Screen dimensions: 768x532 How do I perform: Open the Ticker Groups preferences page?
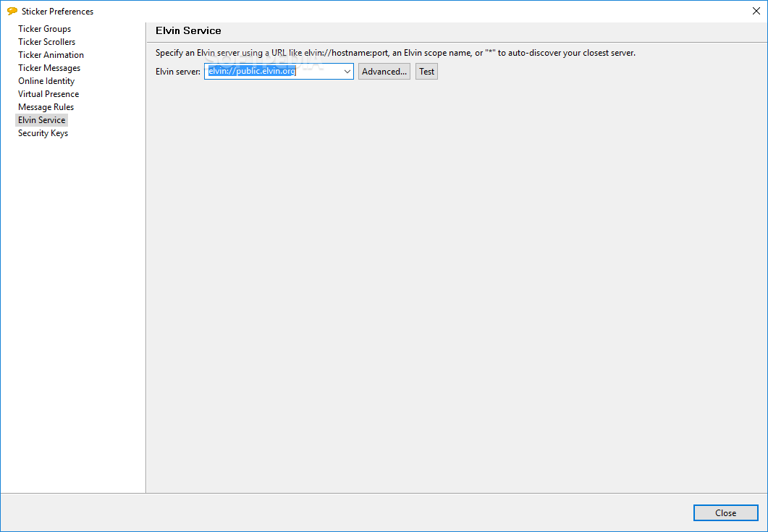point(45,29)
